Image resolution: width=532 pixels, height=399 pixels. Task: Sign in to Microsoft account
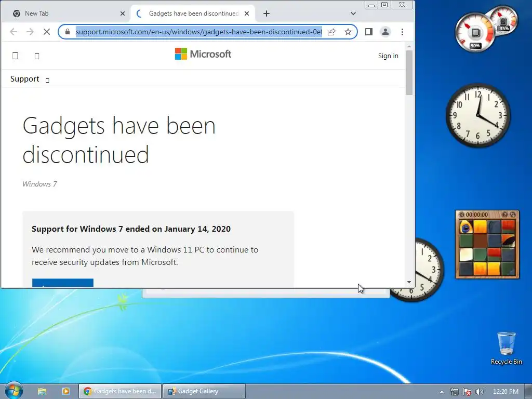tap(388, 56)
